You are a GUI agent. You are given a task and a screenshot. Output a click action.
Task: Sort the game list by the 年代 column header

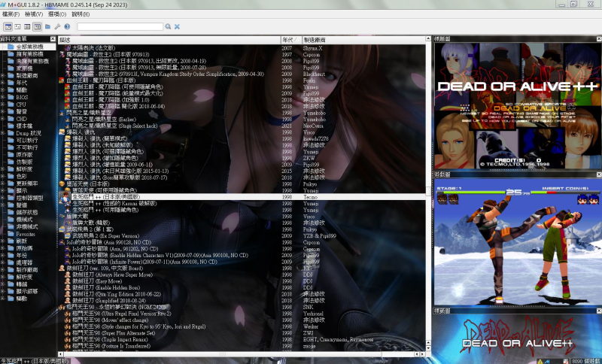(291, 40)
